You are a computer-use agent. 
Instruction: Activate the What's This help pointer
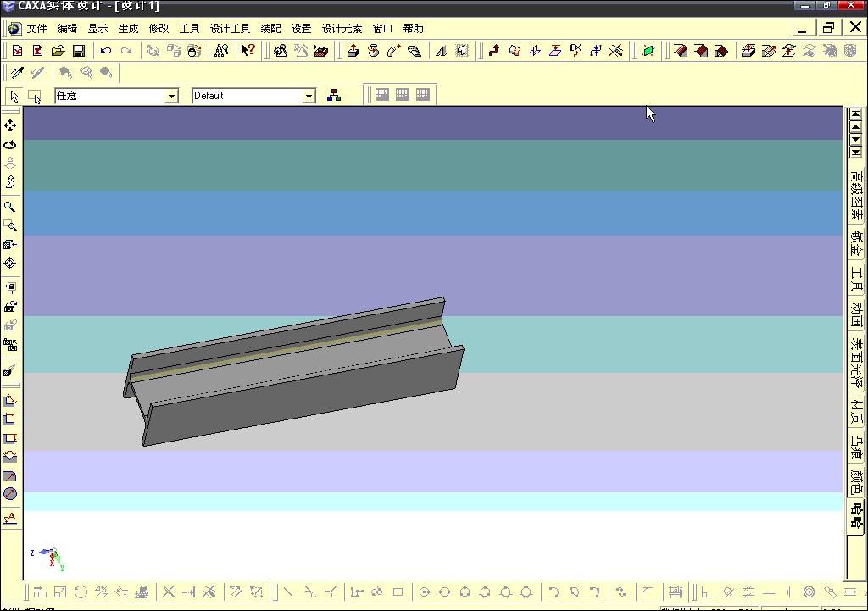tap(248, 51)
